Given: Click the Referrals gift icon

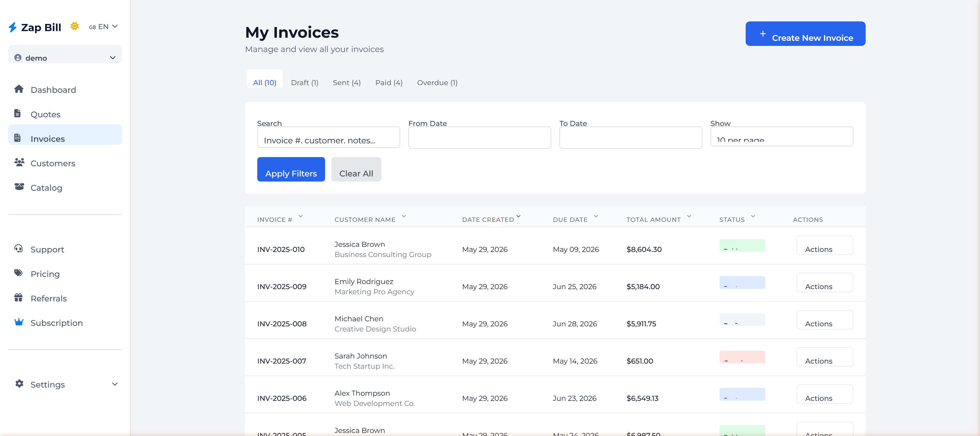Looking at the screenshot, I should coord(19,297).
